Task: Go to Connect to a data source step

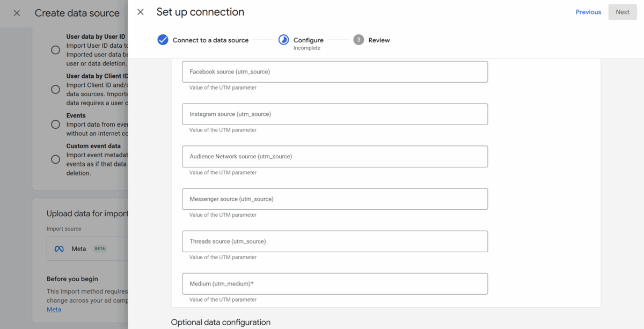Action: coord(210,40)
